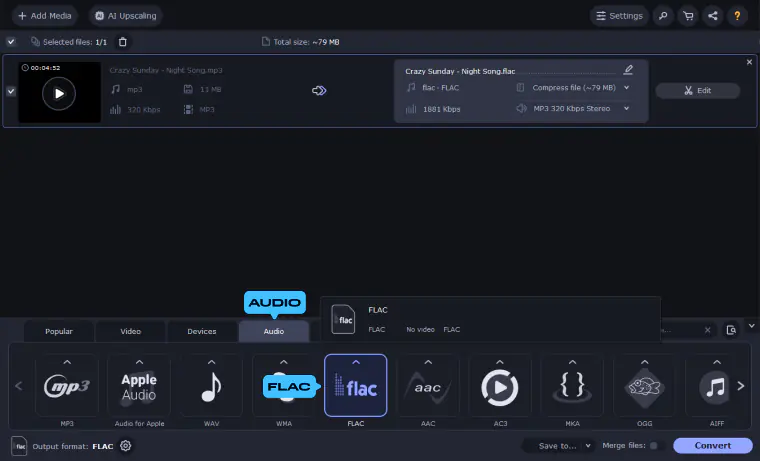Toggle the select all files checkbox
Viewport: 760px width, 461px height.
tap(11, 42)
